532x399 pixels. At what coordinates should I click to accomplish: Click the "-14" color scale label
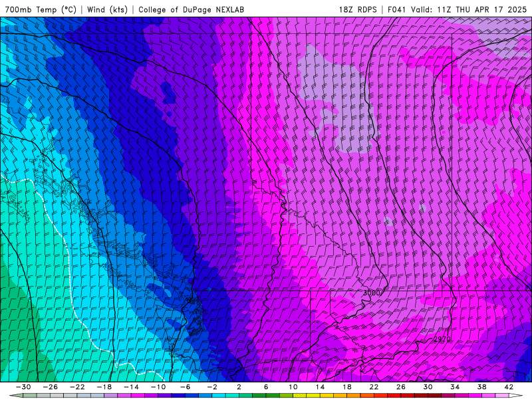pyautogui.click(x=131, y=387)
